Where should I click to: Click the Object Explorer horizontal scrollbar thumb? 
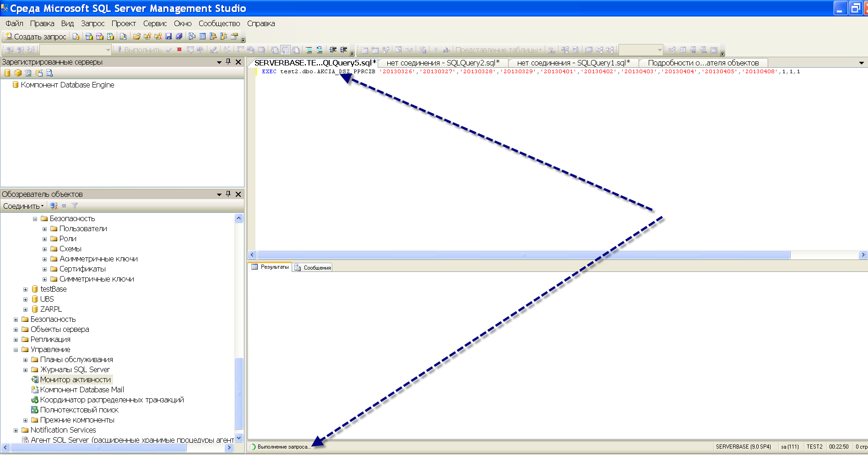click(98, 448)
